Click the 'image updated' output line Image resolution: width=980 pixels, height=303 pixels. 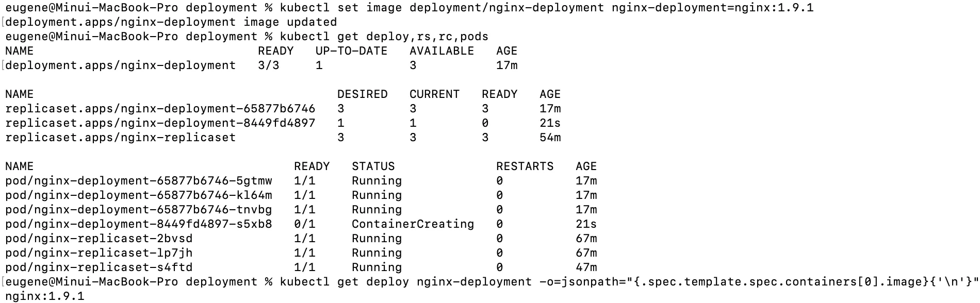(x=171, y=22)
